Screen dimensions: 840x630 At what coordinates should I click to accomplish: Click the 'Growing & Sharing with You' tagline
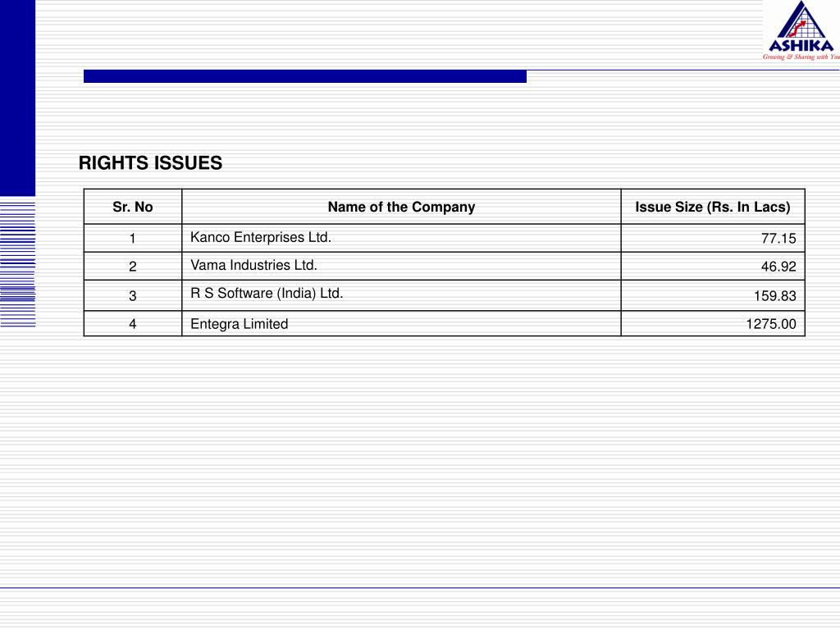pos(801,57)
